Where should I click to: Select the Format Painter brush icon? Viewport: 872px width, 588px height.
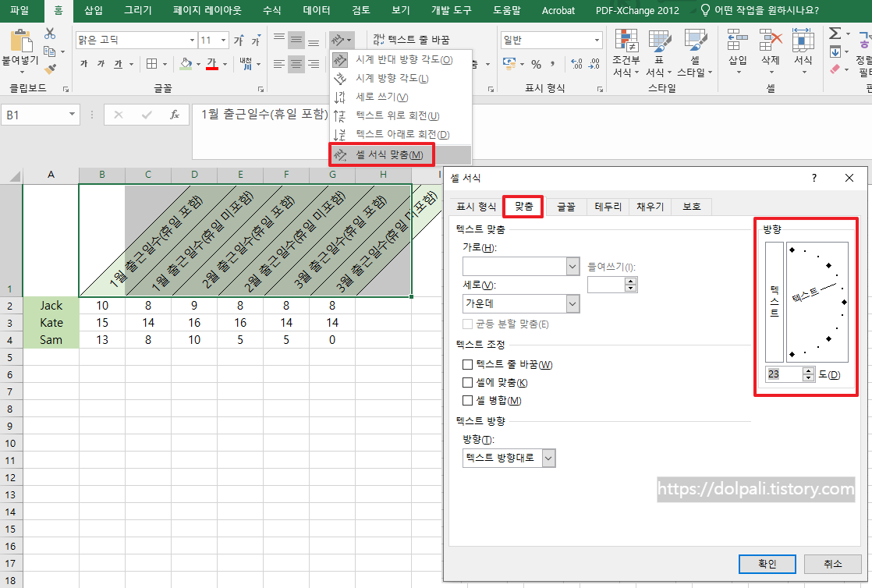[50, 69]
